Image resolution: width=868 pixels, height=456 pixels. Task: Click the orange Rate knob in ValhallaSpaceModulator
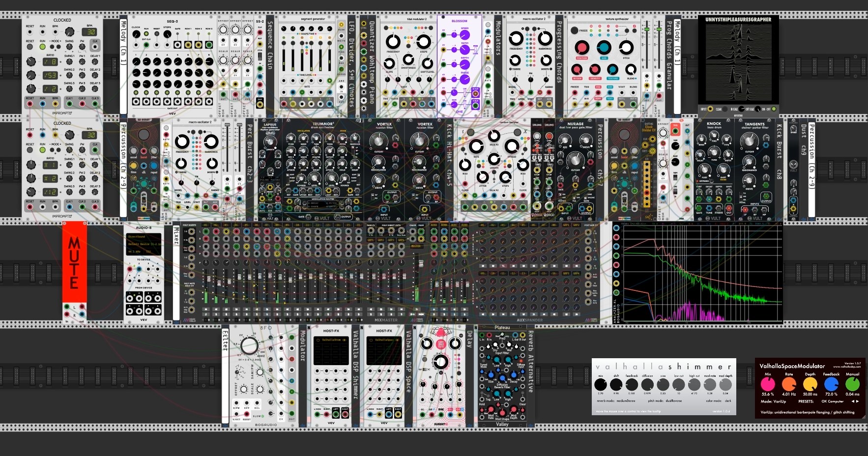point(789,384)
